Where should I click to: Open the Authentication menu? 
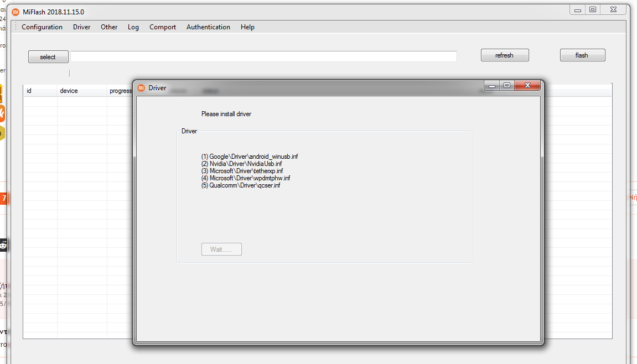click(x=208, y=27)
